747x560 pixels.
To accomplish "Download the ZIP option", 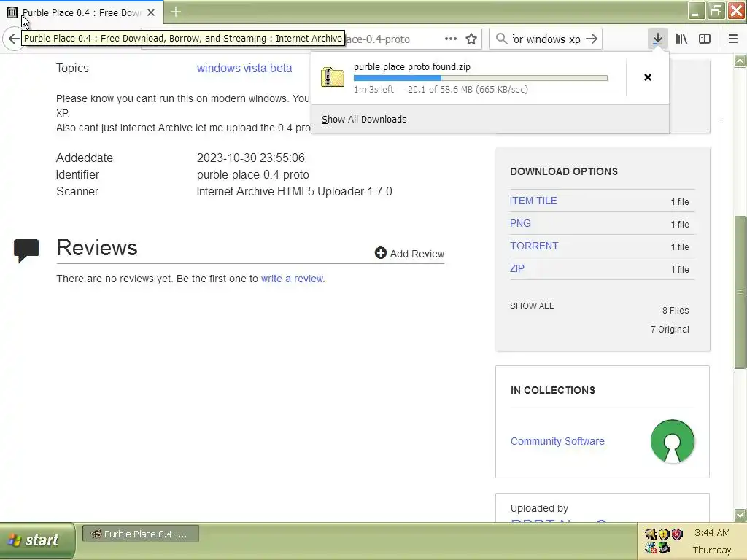I will click(x=517, y=268).
